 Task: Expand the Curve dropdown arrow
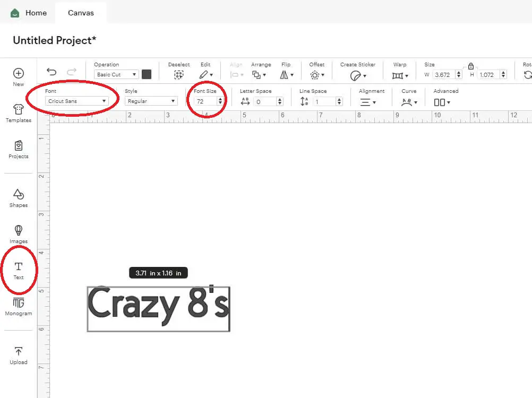coord(416,102)
